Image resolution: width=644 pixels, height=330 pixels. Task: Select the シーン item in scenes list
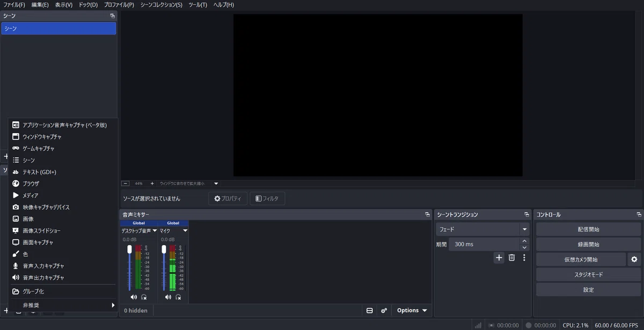[x=58, y=28]
